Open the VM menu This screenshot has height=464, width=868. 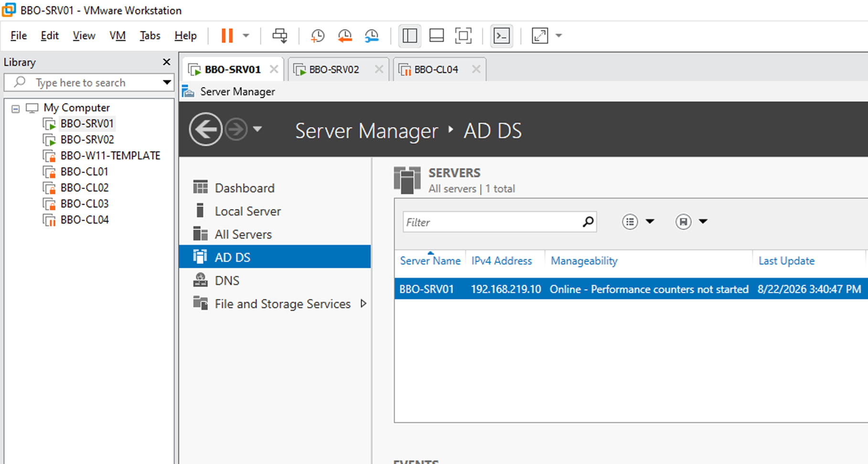tap(118, 36)
